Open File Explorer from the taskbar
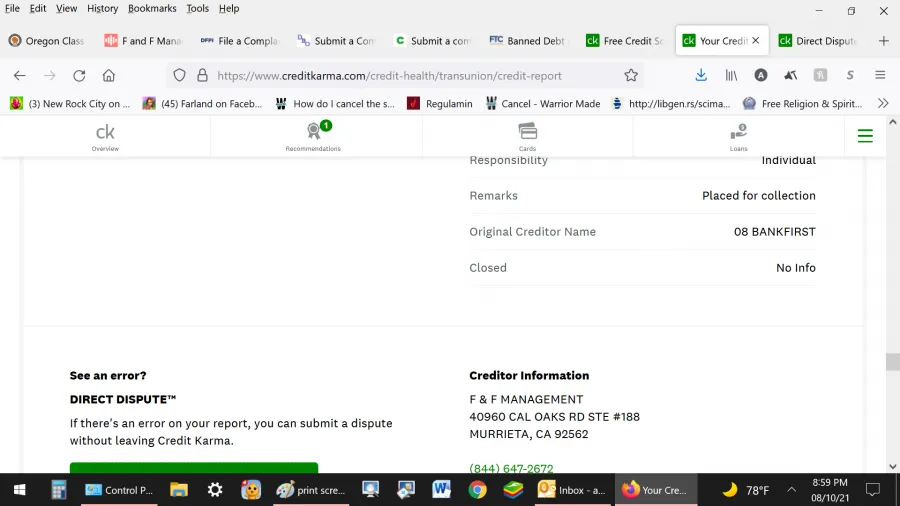The image size is (900, 506). [x=179, y=490]
